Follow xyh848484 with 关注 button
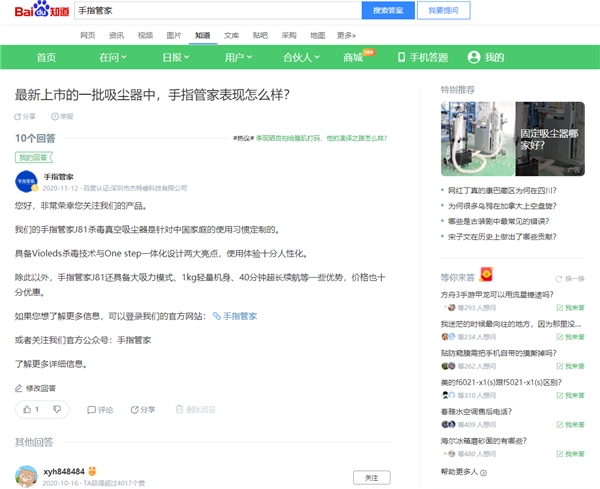The image size is (600, 489). pos(372,478)
